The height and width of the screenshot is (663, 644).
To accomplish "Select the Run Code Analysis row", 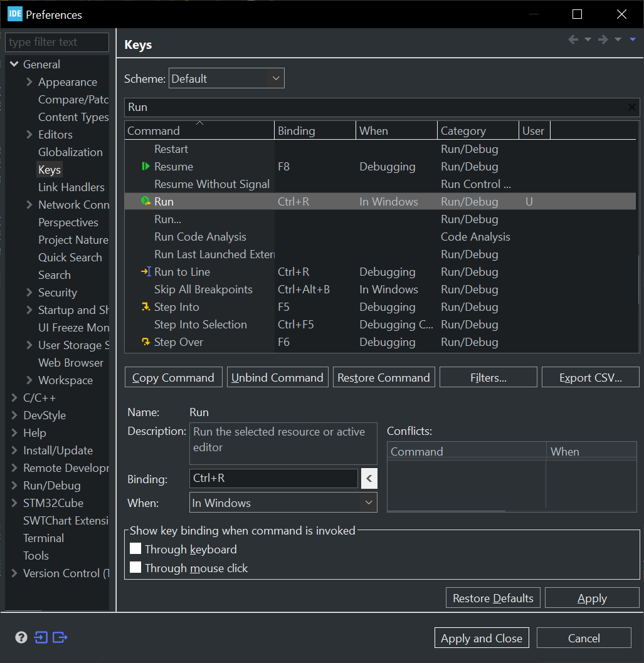I will tap(381, 237).
